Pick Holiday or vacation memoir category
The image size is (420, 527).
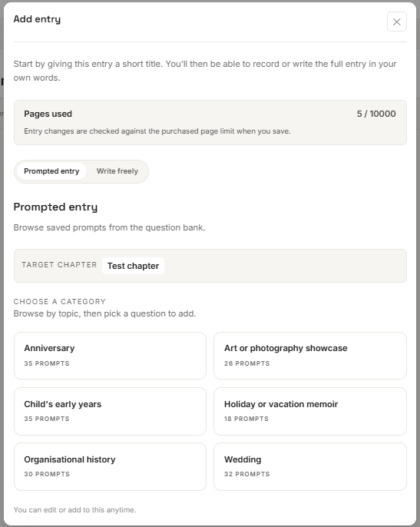coord(310,411)
